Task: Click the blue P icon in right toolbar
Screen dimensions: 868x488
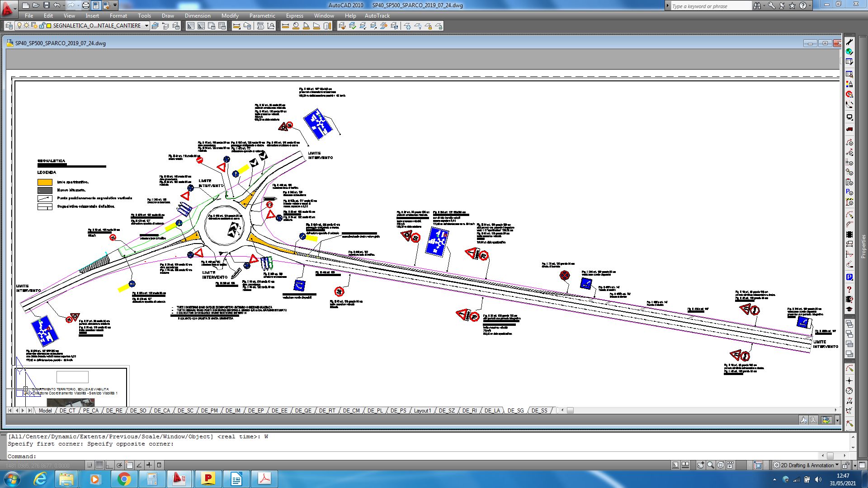Action: (x=849, y=277)
